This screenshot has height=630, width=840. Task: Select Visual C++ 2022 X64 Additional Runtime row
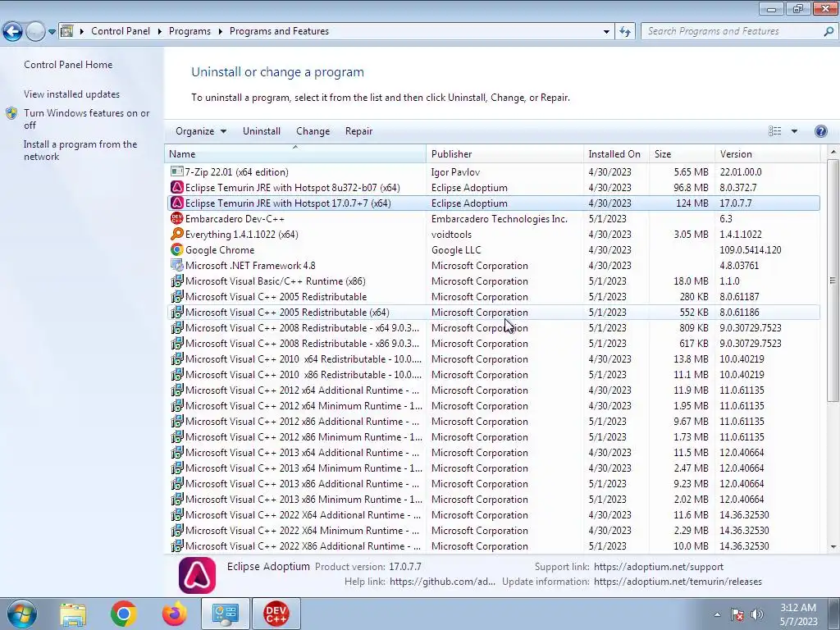click(493, 514)
